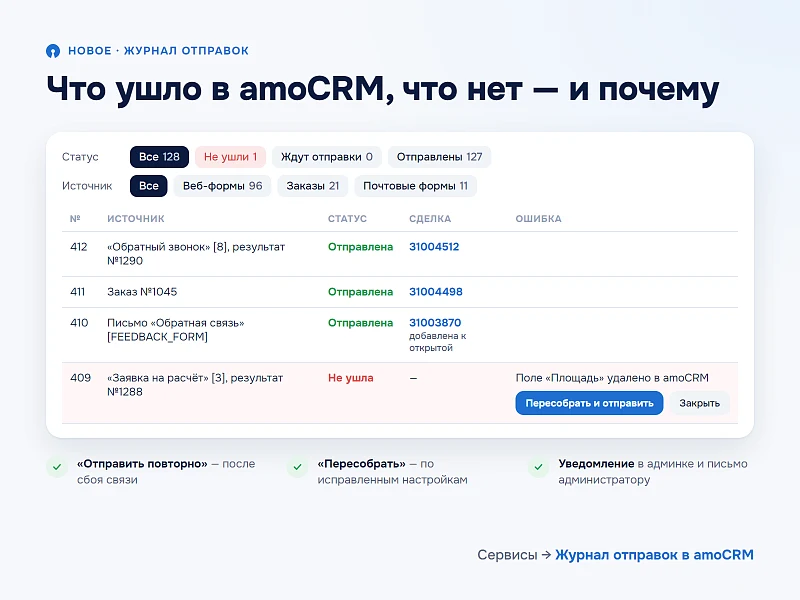Open deal 31004498

click(436, 292)
